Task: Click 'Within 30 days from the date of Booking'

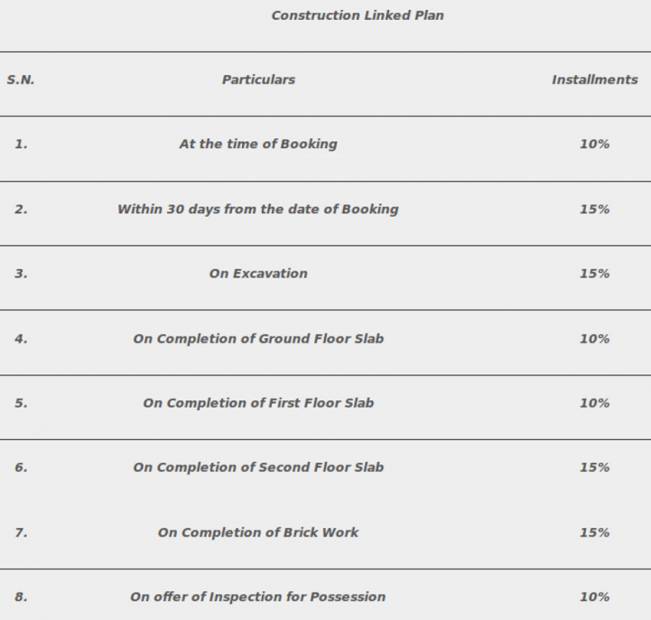Action: tap(258, 209)
